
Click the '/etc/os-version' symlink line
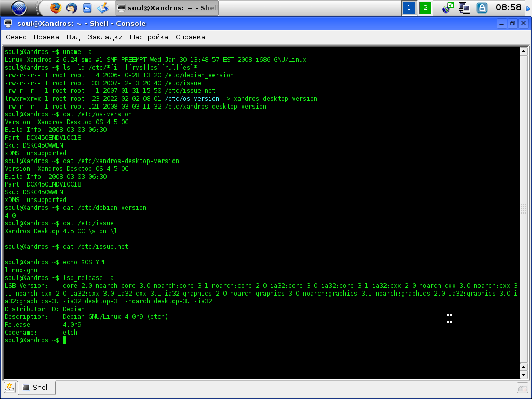tap(161, 99)
